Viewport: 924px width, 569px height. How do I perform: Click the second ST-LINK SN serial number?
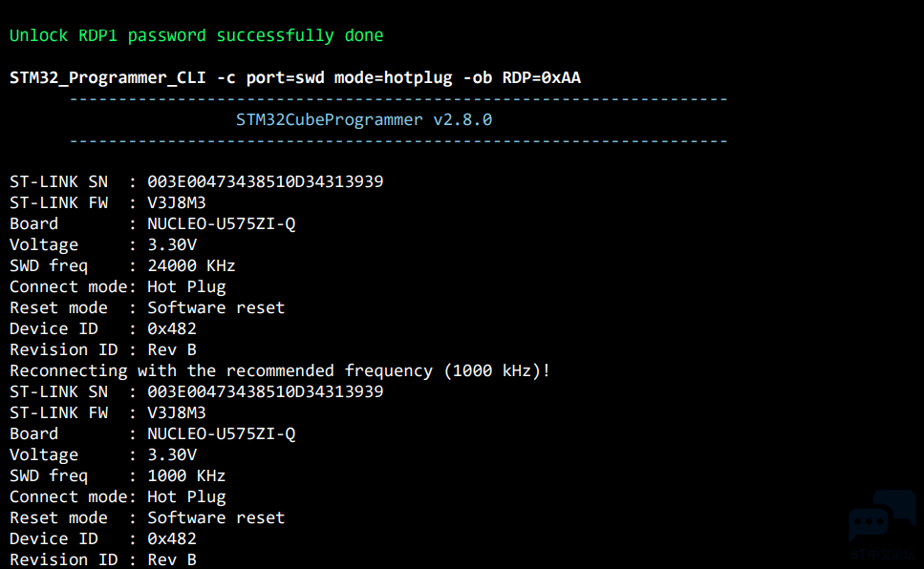point(266,391)
